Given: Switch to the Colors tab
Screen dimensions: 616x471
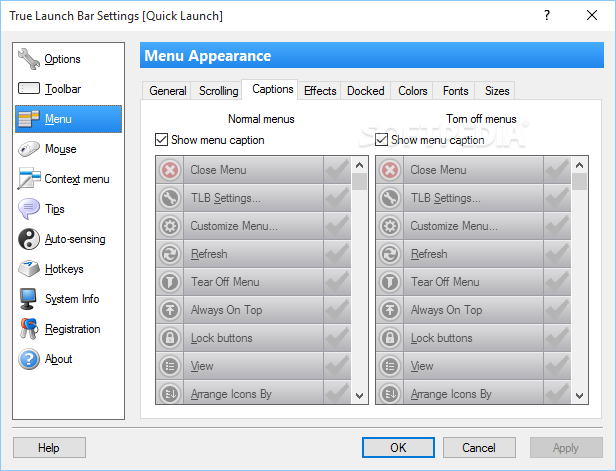Looking at the screenshot, I should click(412, 91).
